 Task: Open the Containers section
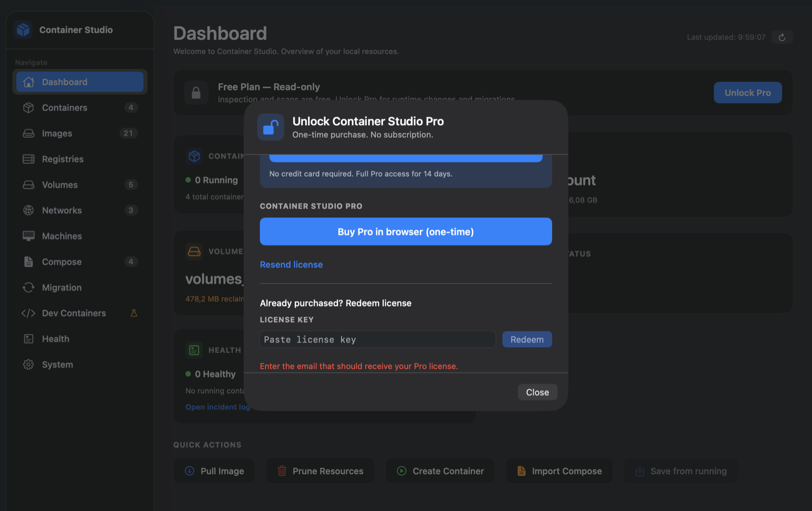click(80, 108)
